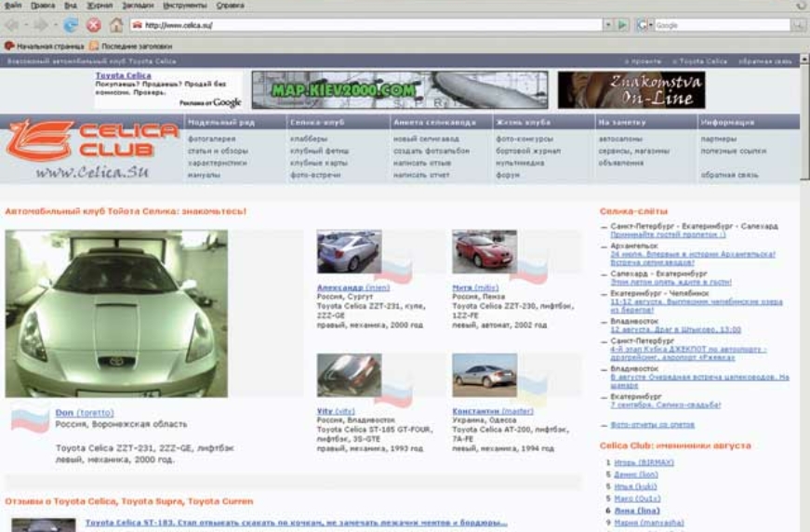Click the search magnifier button in toolbar
The width and height of the screenshot is (810, 532).
tap(798, 25)
